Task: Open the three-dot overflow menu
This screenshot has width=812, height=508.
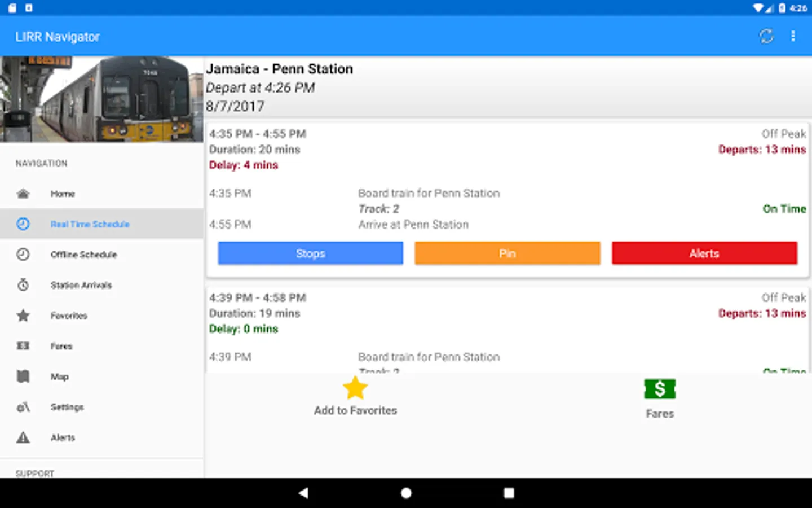Action: tap(793, 37)
